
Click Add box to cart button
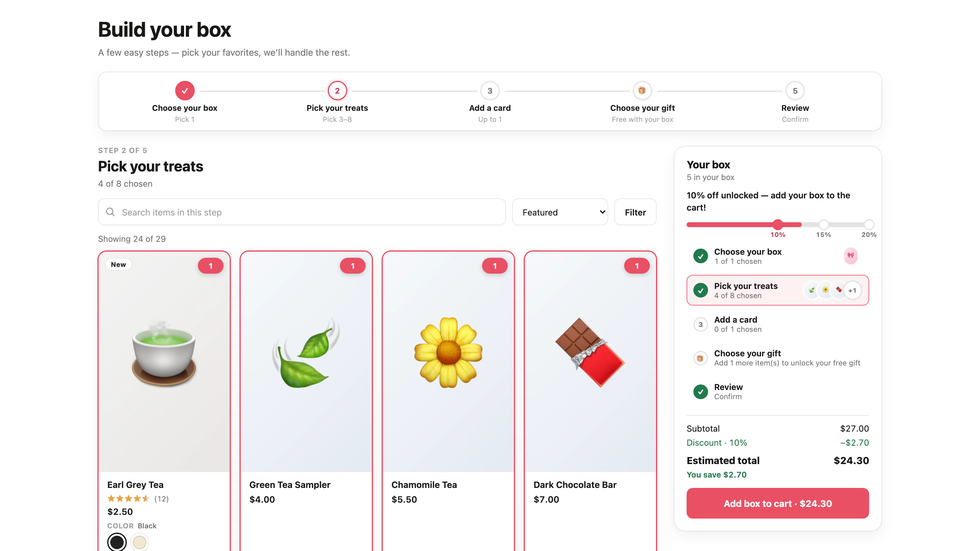point(777,503)
